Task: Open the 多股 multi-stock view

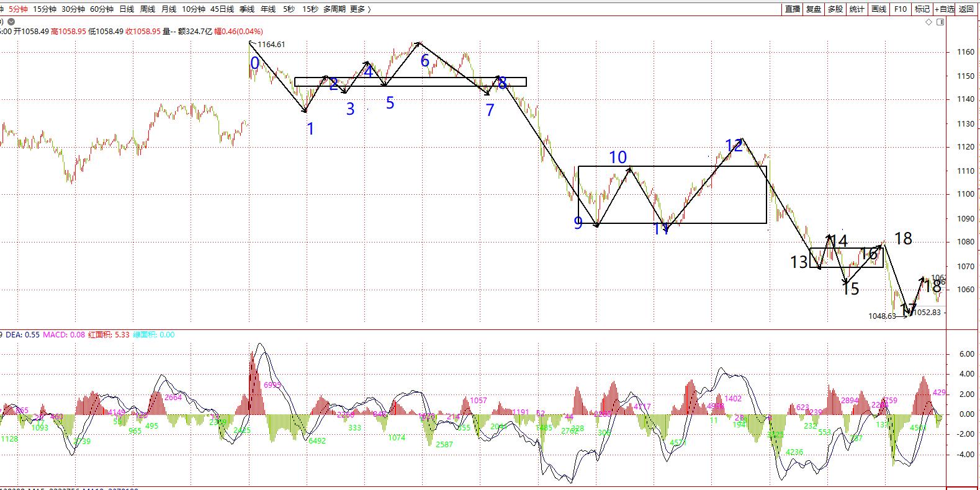Action: (835, 9)
